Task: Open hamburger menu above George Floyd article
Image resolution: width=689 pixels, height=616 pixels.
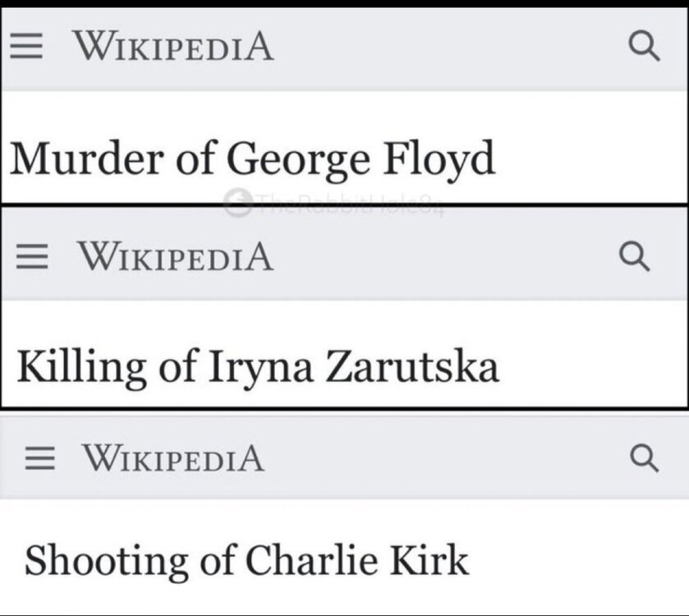Action: point(26,46)
